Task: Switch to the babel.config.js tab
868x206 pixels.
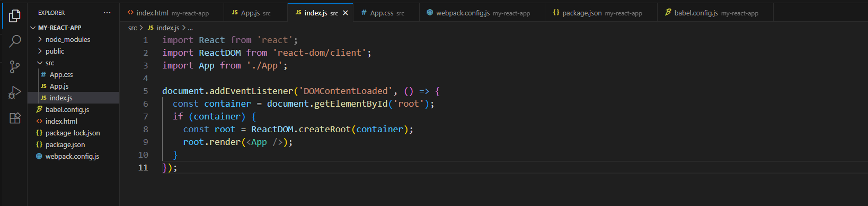Action: tap(716, 13)
